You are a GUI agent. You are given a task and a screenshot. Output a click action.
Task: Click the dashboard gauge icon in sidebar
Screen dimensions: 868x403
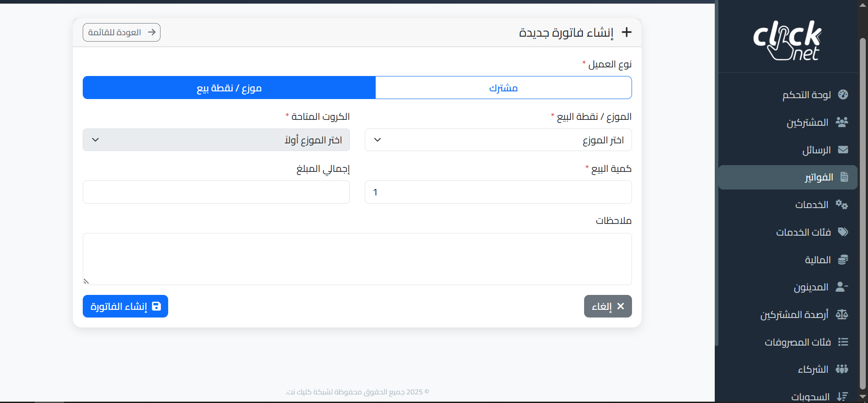click(843, 95)
